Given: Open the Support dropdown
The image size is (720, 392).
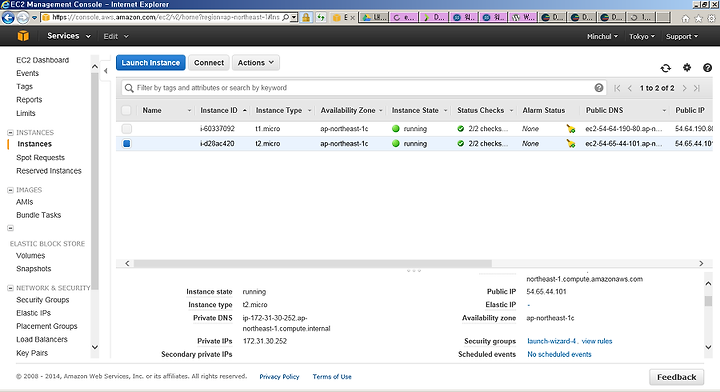Looking at the screenshot, I should (682, 36).
